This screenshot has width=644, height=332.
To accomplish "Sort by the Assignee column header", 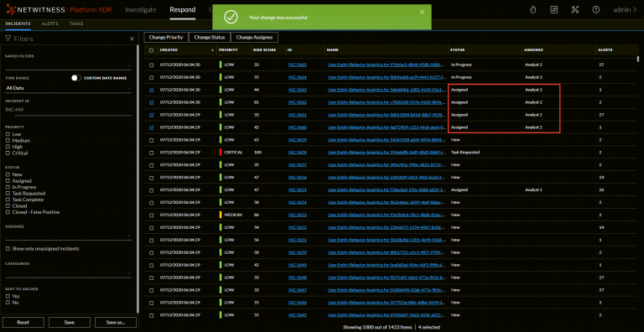I will (533, 50).
